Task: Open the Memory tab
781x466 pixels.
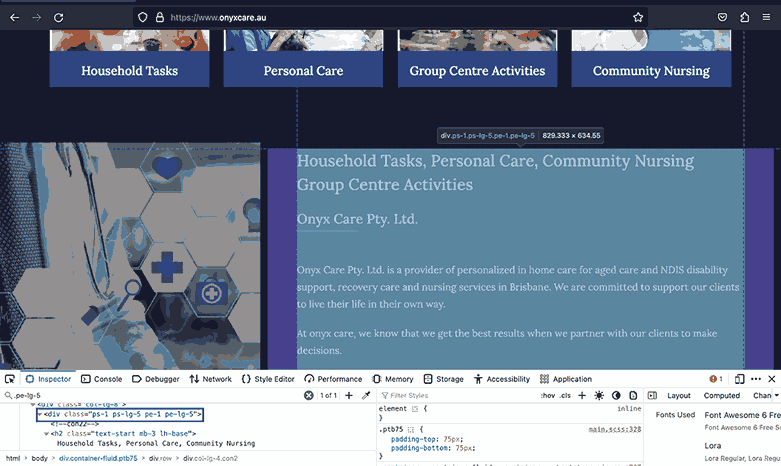Action: [393, 379]
